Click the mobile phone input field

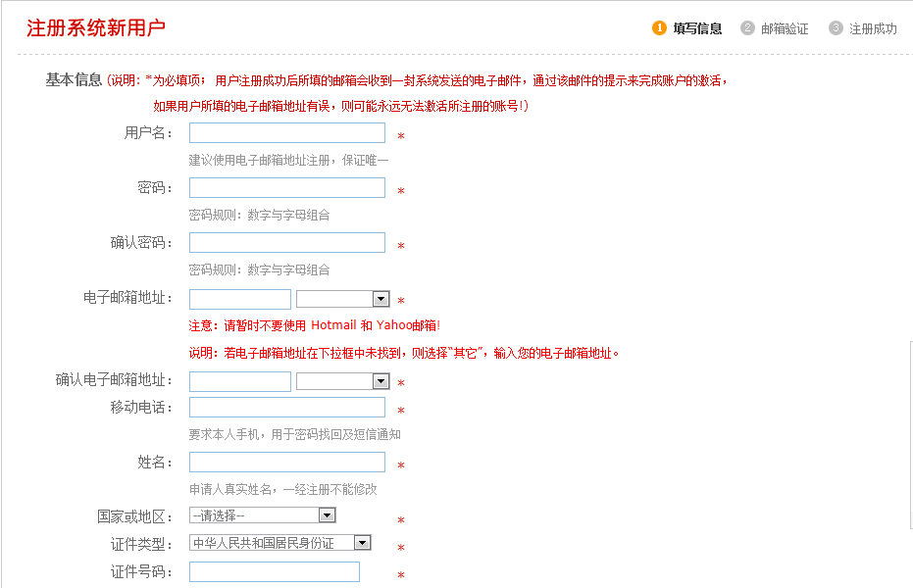(287, 407)
